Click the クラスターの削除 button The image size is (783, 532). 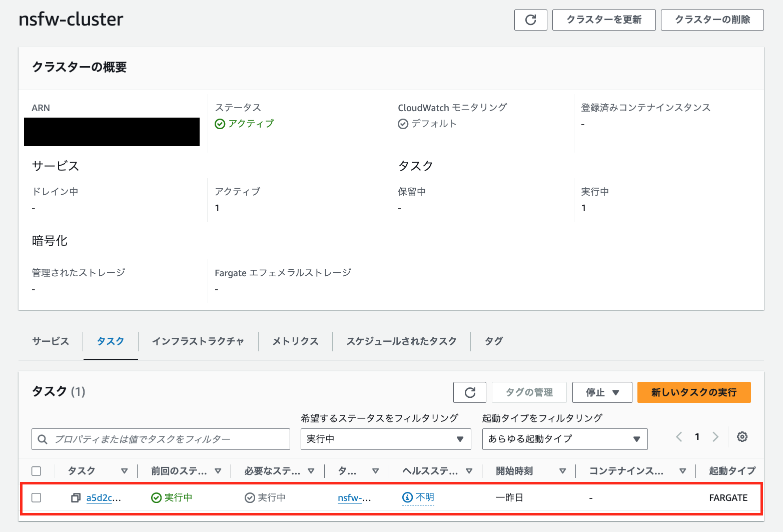tap(711, 20)
